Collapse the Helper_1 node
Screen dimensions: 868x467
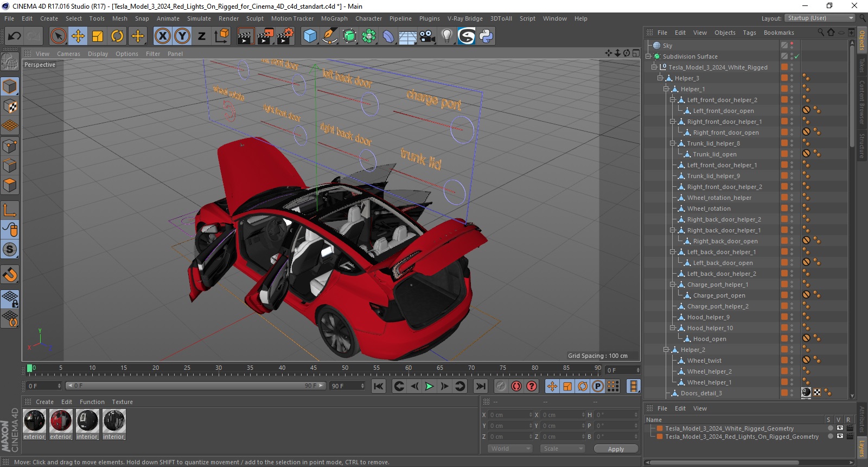click(666, 89)
